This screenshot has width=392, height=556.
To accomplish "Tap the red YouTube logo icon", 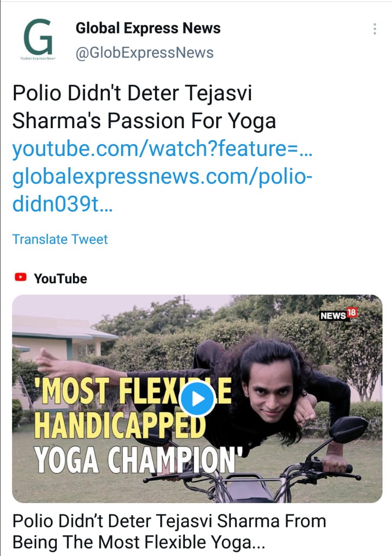I will pyautogui.click(x=20, y=277).
